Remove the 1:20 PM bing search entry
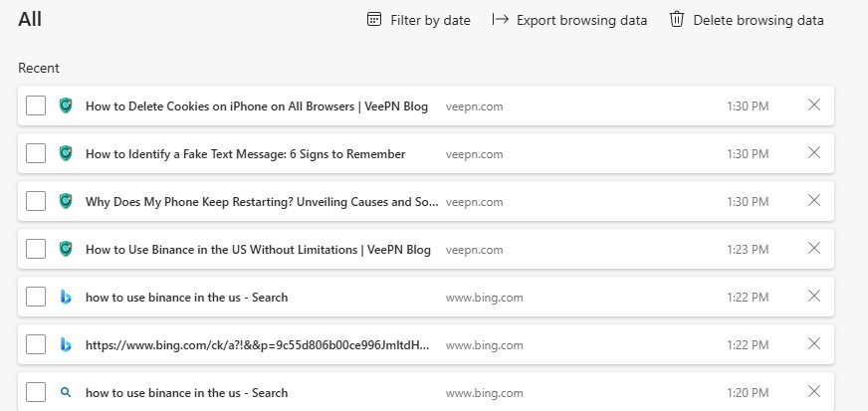This screenshot has height=411, width=868. coord(814,391)
